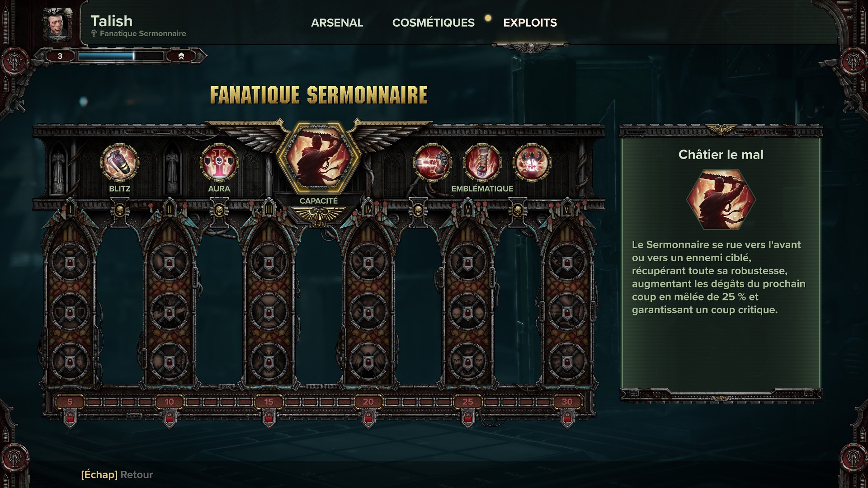Select the middle locked feat in column III
The width and height of the screenshot is (868, 488).
click(x=269, y=312)
